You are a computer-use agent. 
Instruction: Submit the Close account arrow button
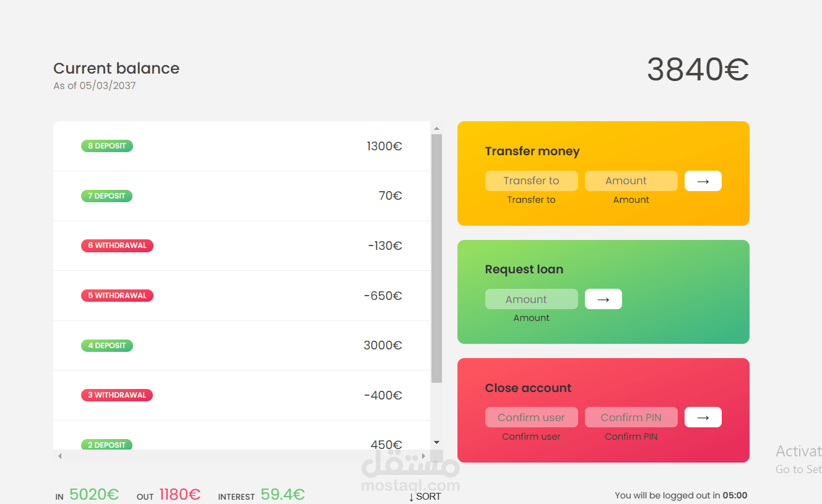point(703,417)
